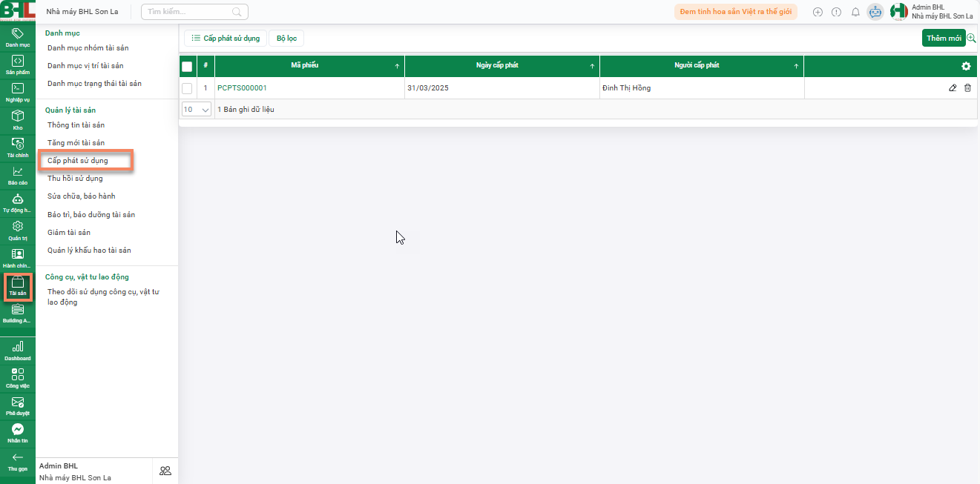Edit record PCPTS000001 with pencil icon
980x484 pixels.
(953, 88)
